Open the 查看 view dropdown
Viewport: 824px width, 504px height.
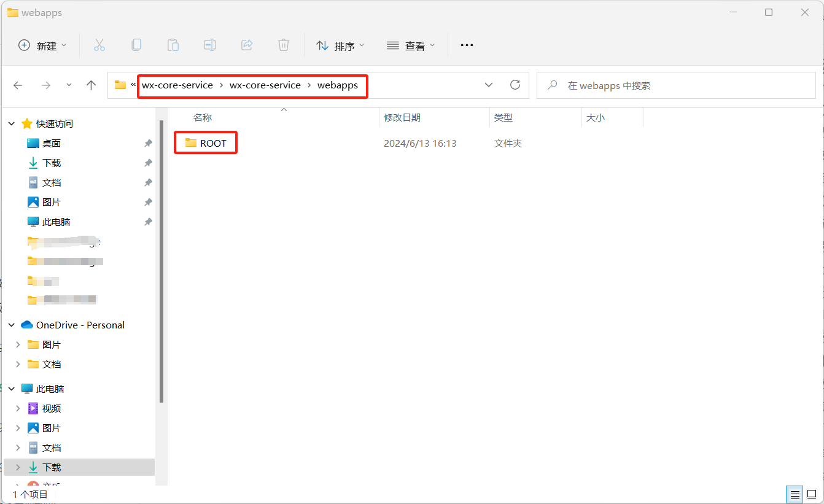pyautogui.click(x=411, y=45)
